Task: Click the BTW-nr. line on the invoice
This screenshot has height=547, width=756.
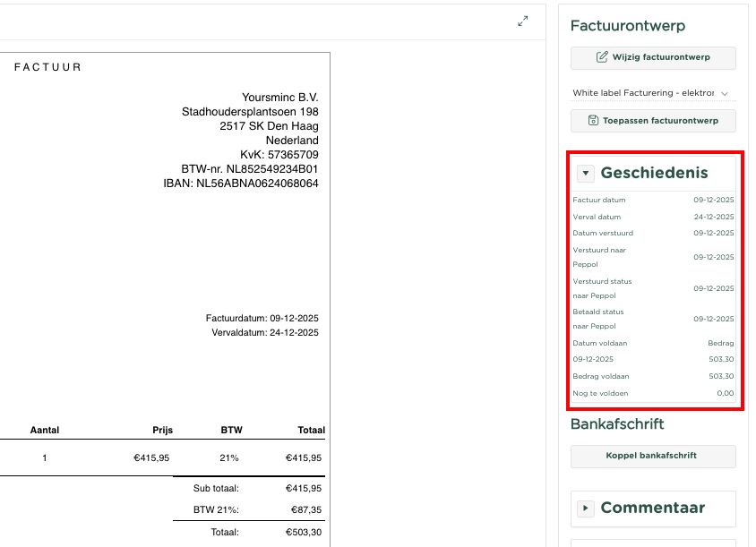Action: [249, 168]
